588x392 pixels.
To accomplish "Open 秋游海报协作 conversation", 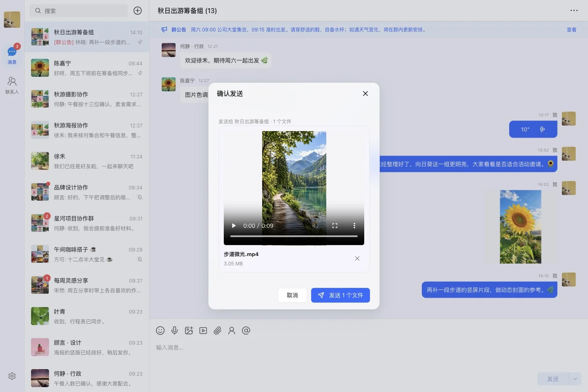I will (x=87, y=130).
